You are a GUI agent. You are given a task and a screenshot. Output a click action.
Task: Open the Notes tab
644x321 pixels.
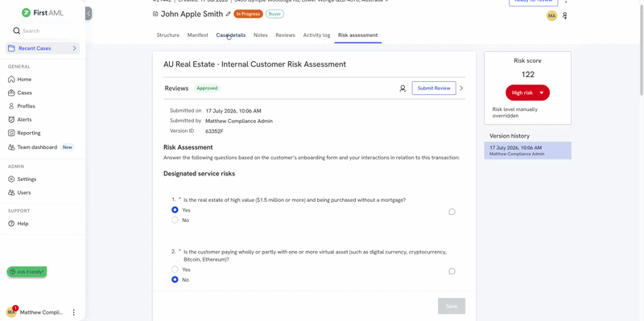[x=260, y=35]
